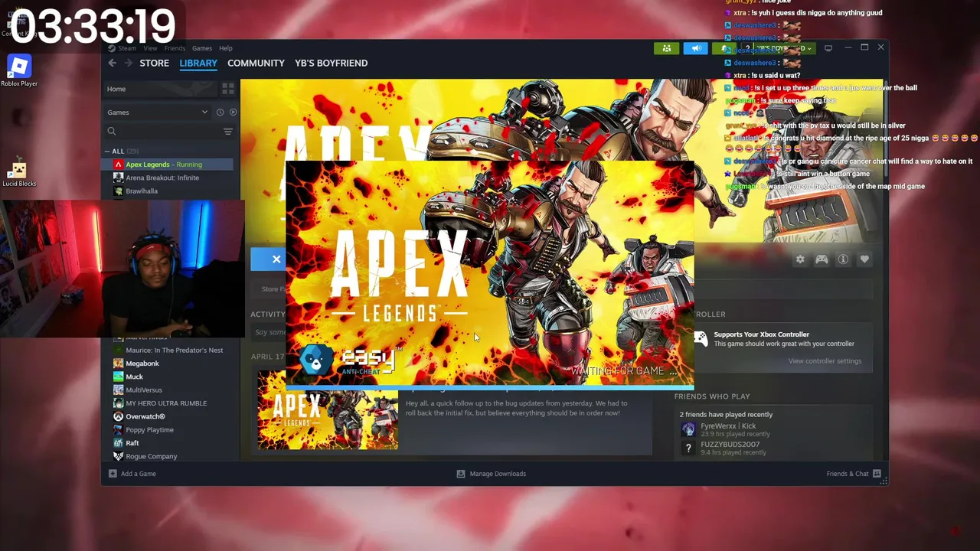Click the MultiVersus game icon

coord(118,390)
